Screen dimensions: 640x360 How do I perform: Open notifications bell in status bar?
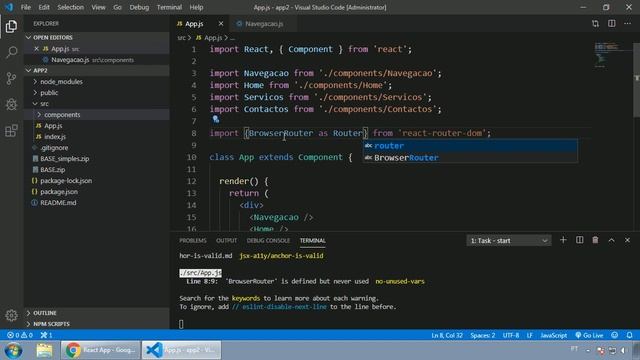tap(629, 335)
